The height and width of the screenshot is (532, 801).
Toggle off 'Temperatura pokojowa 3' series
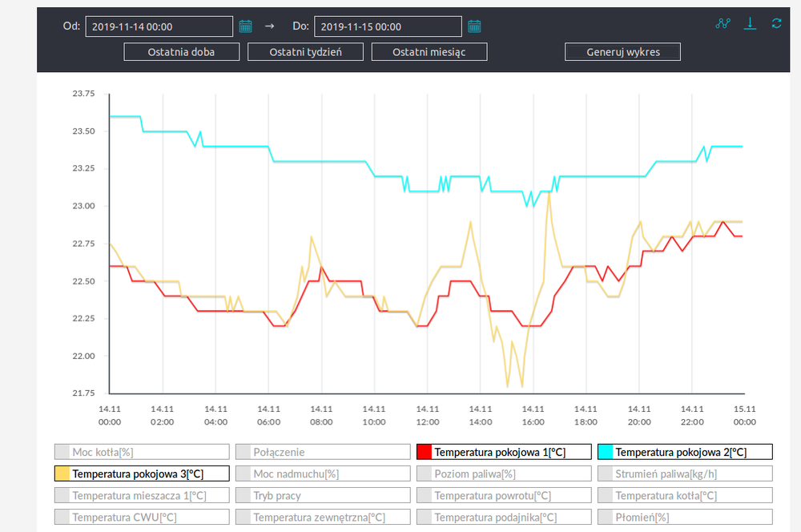click(x=142, y=474)
